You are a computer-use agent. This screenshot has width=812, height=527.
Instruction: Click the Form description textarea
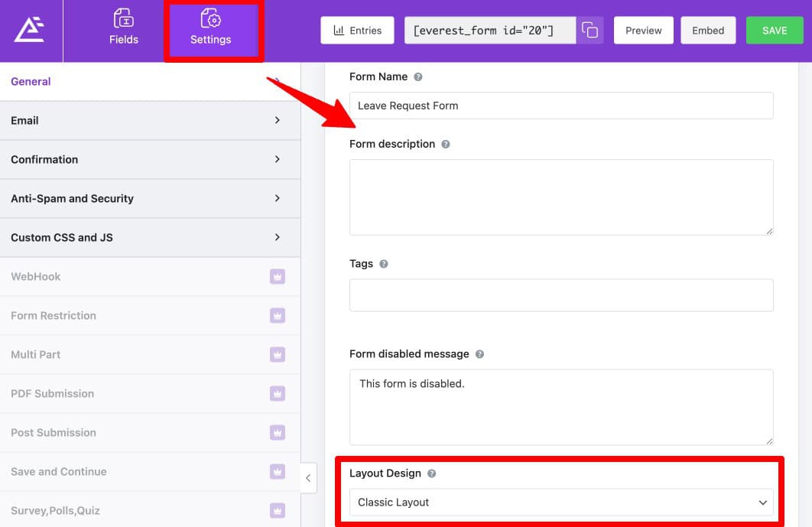point(561,197)
